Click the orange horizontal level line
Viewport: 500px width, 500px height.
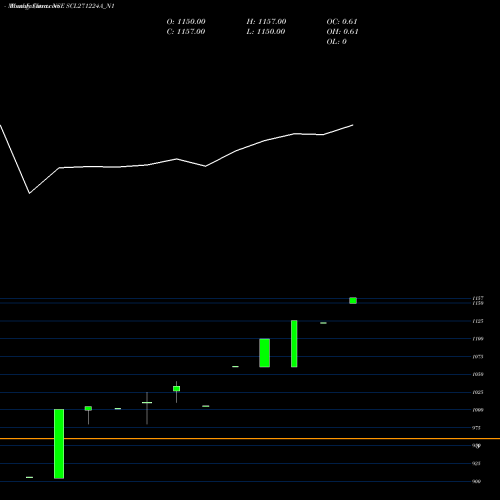[250, 439]
